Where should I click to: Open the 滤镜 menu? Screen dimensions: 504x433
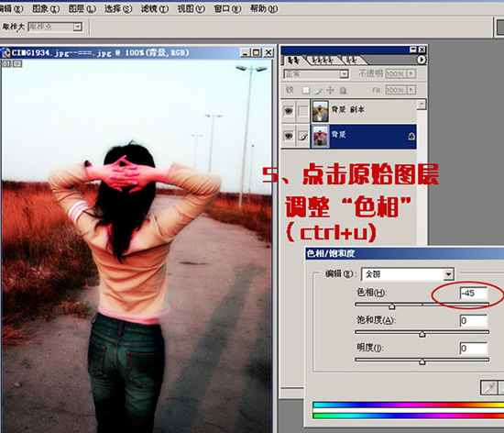coord(154,8)
